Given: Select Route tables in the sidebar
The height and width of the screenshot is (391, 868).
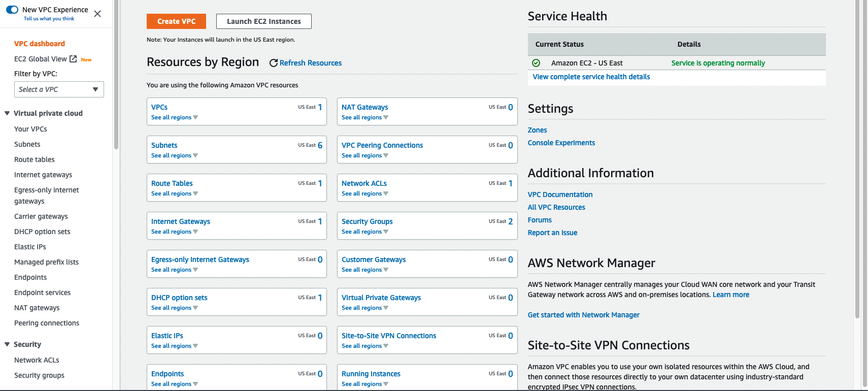Looking at the screenshot, I should (35, 159).
